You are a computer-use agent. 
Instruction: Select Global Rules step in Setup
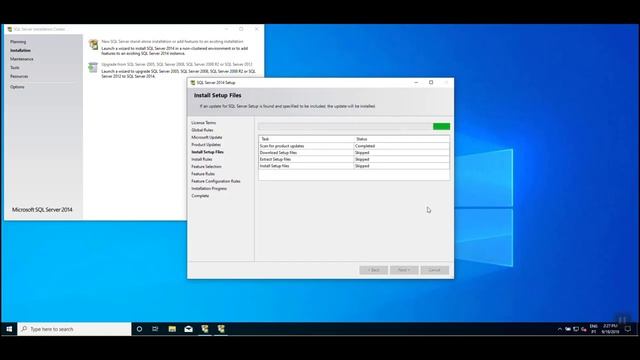click(202, 130)
